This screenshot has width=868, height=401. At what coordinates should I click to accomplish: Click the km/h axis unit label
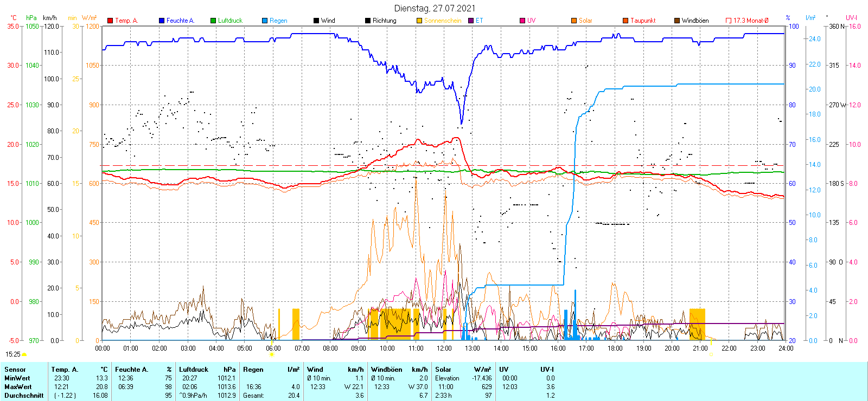point(50,18)
